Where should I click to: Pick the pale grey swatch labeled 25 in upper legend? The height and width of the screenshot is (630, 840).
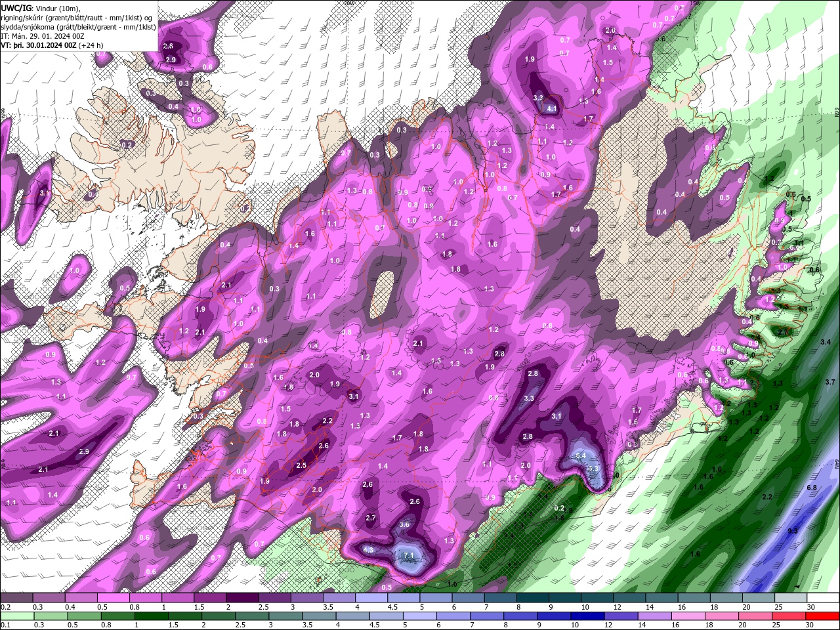pos(790,598)
